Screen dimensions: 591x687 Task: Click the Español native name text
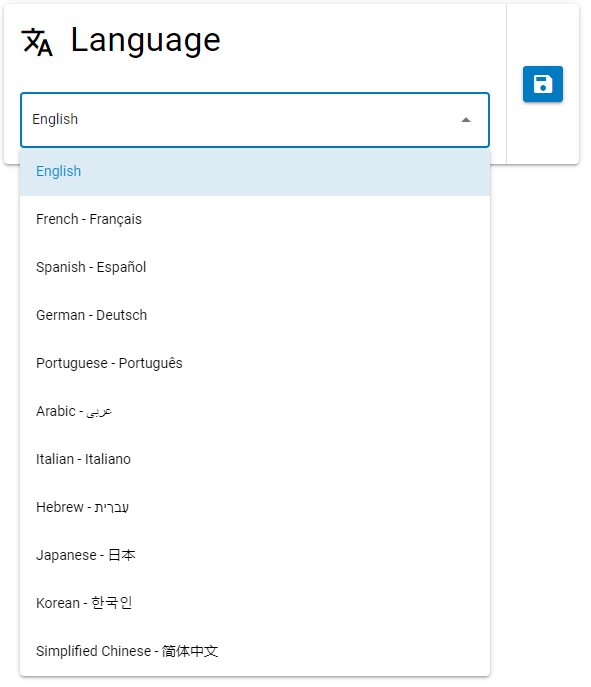121,267
